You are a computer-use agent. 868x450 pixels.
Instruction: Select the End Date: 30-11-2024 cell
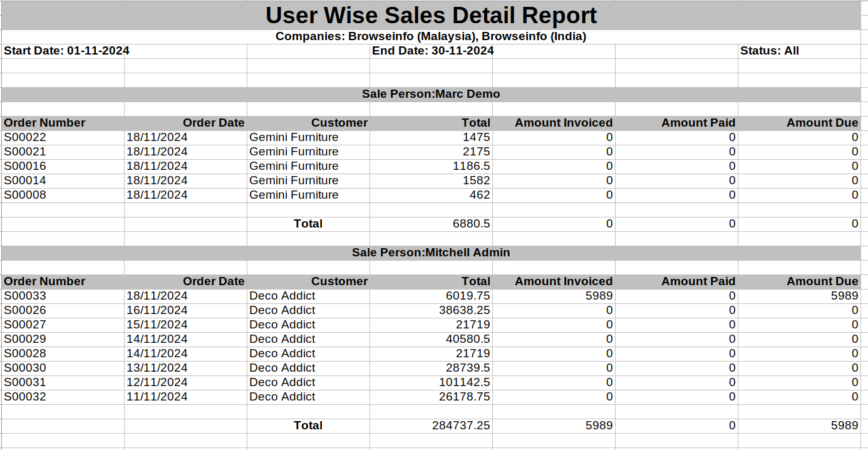click(x=433, y=51)
